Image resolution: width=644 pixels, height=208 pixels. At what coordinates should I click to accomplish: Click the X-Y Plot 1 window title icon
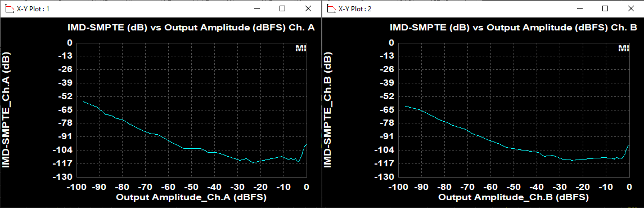point(9,8)
